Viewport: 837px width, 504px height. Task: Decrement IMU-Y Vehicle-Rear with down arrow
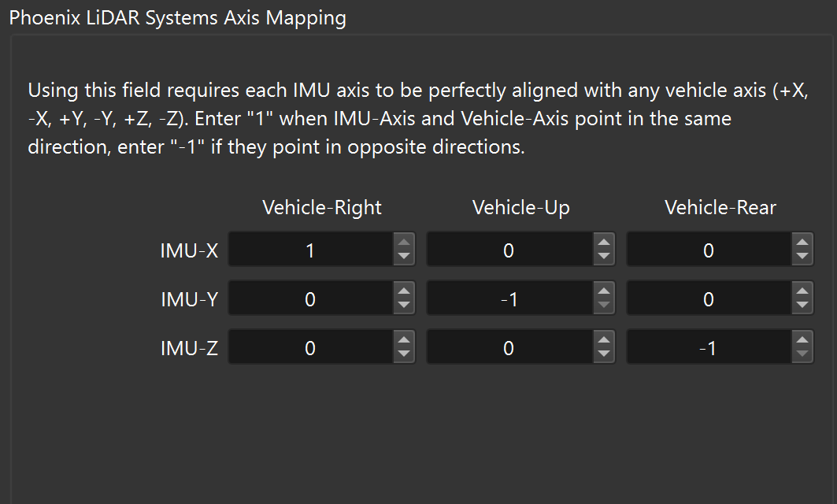pyautogui.click(x=802, y=306)
